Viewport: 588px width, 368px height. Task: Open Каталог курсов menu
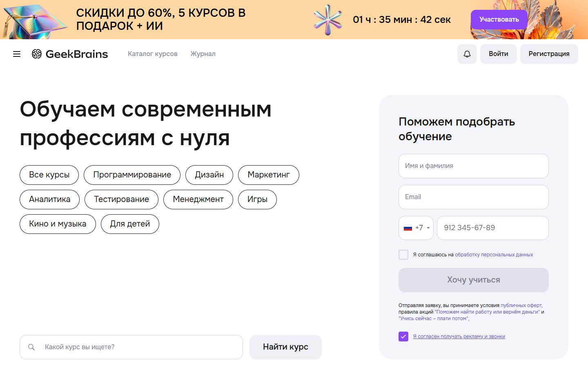click(153, 54)
